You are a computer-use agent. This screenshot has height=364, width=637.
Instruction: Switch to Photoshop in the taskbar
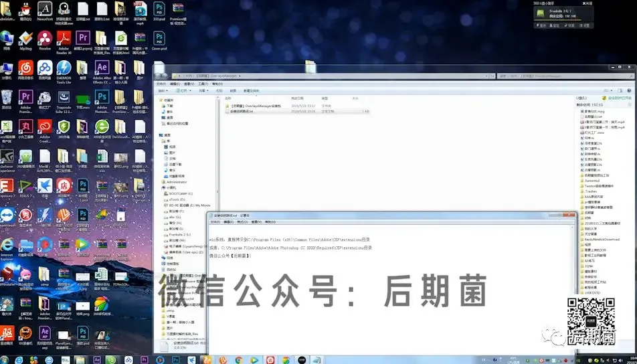(175, 359)
